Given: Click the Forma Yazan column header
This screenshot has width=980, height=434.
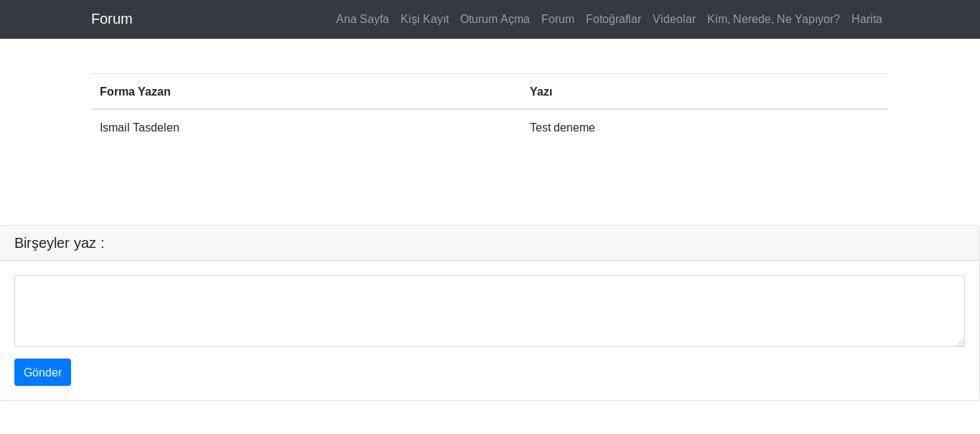Looking at the screenshot, I should coord(135,91).
